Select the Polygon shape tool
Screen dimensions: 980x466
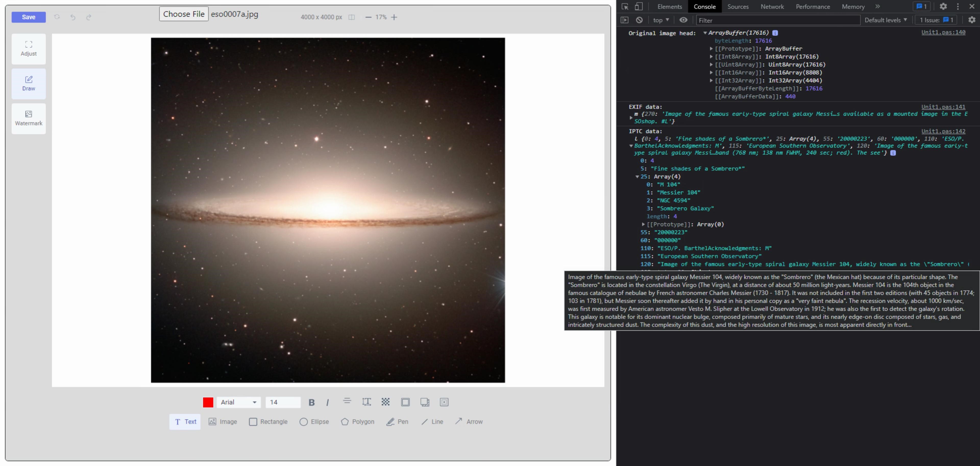pos(358,422)
